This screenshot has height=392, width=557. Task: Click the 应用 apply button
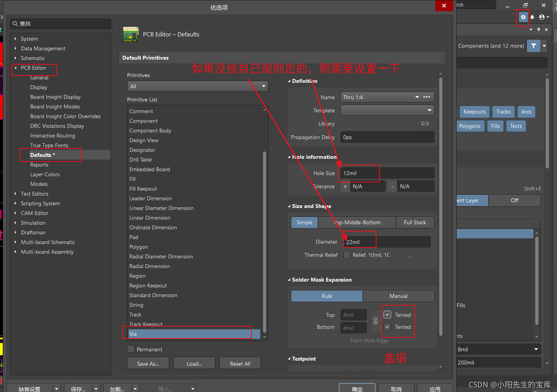[x=435, y=388]
